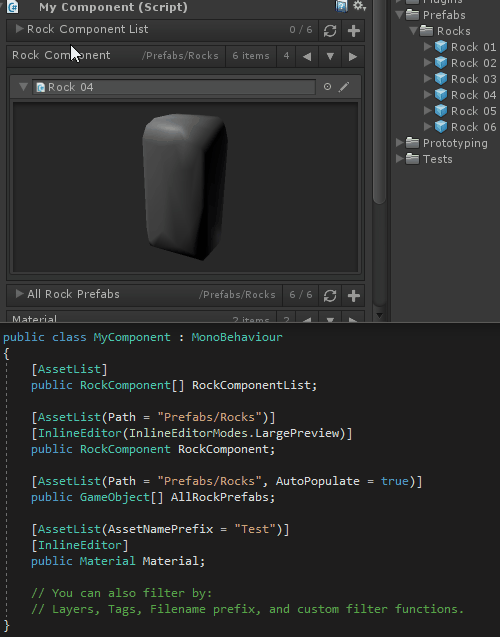Add entry to All Rock Prefabs
This screenshot has width=500, height=637.
(x=353, y=295)
